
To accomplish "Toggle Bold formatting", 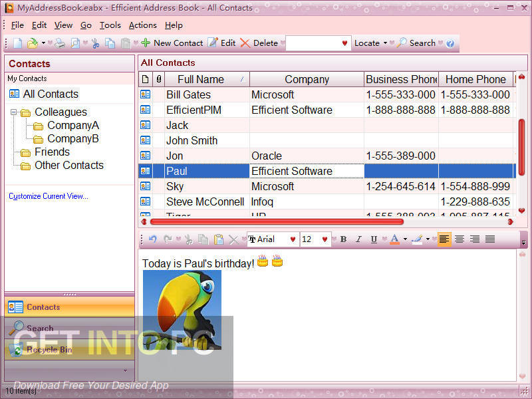I will pos(343,239).
